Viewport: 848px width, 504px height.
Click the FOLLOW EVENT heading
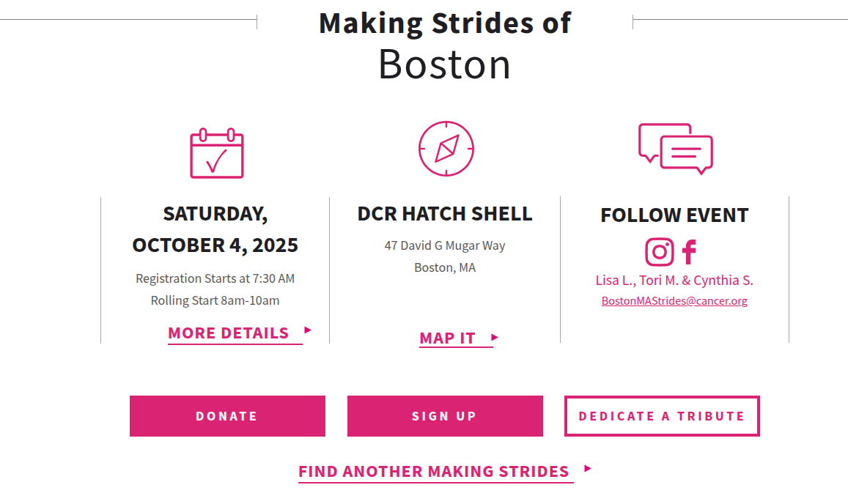674,215
